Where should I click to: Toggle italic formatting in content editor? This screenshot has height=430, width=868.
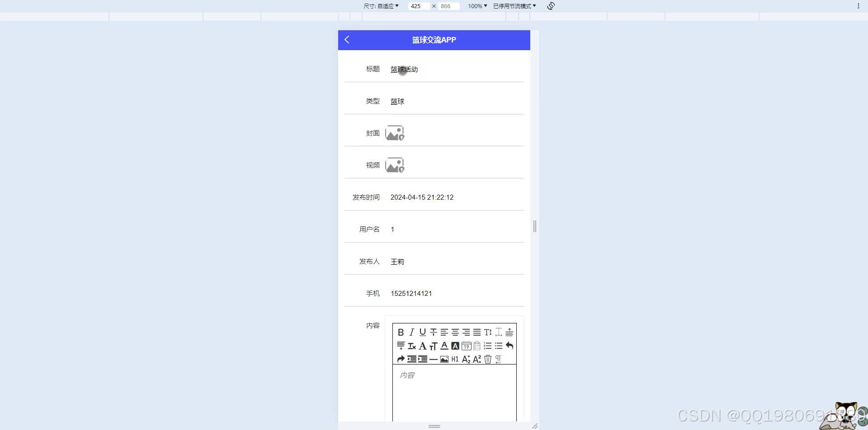(x=411, y=332)
